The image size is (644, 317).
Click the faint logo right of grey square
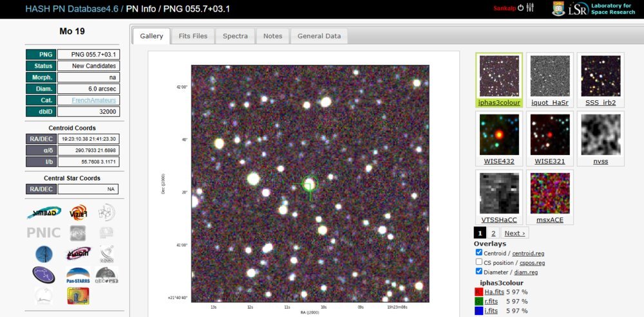[x=106, y=233]
